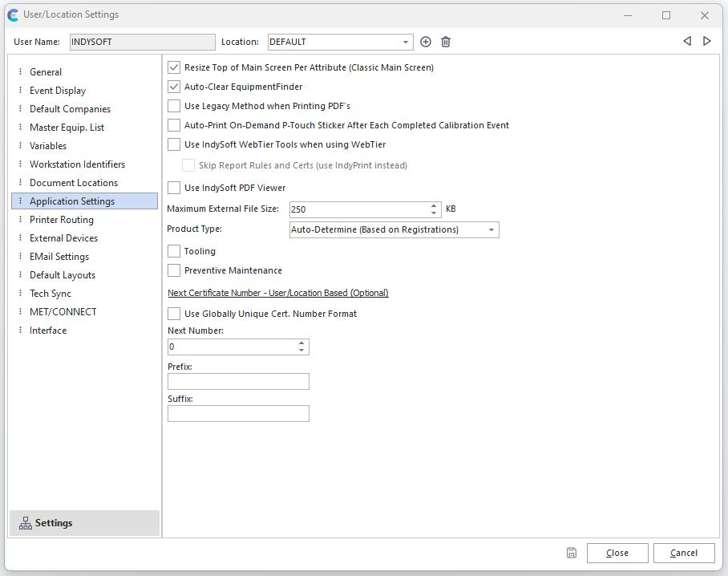This screenshot has width=728, height=576.
Task: Decrease Maximum External File Size value
Action: coord(434,213)
